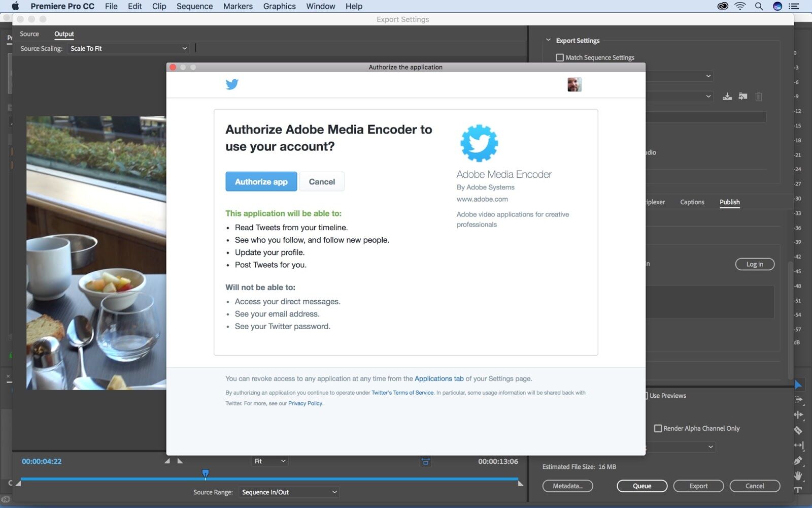Click the Authorize app button

pyautogui.click(x=261, y=181)
